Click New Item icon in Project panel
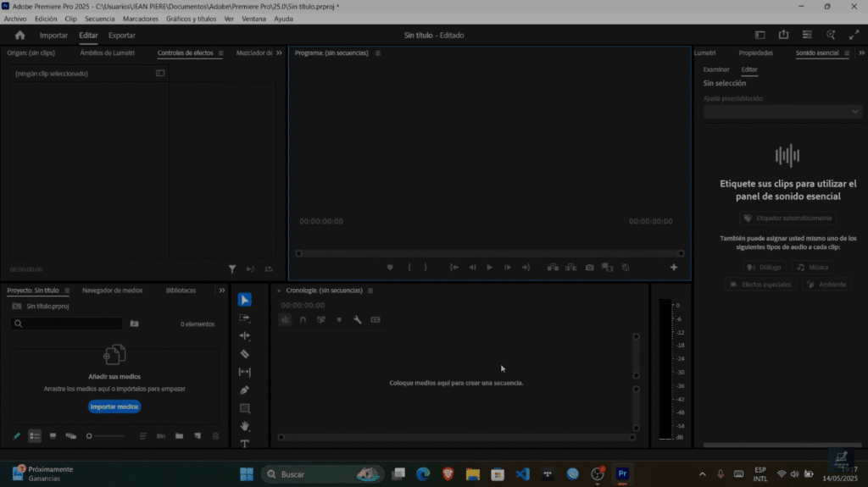The image size is (868, 487). [198, 436]
